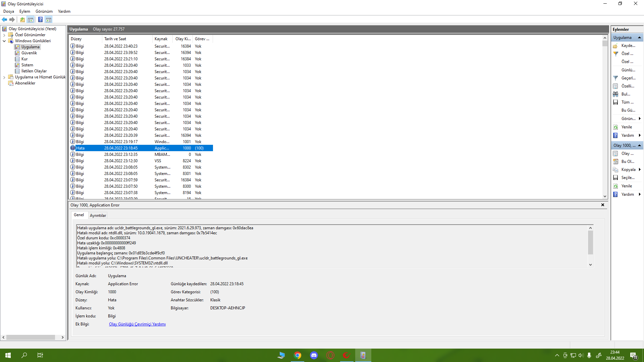Image resolution: width=644 pixels, height=362 pixels.
Task: Click the back arrow toolbar icon
Action: click(x=4, y=20)
